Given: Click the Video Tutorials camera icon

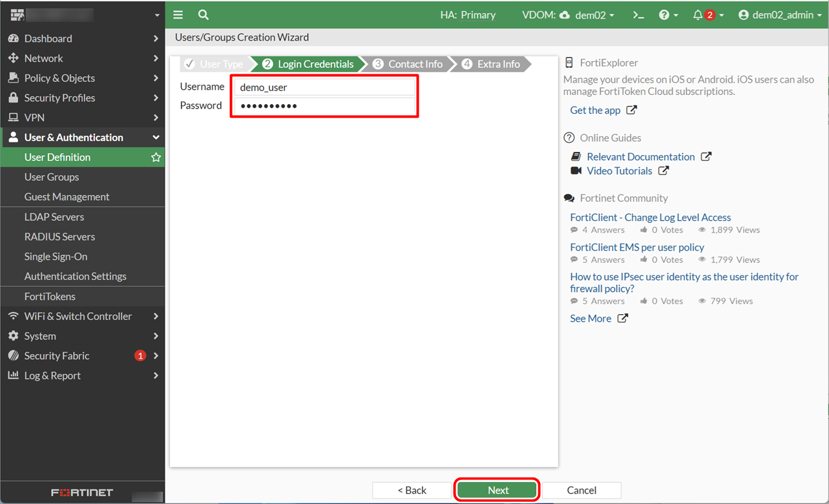Looking at the screenshot, I should coord(576,171).
